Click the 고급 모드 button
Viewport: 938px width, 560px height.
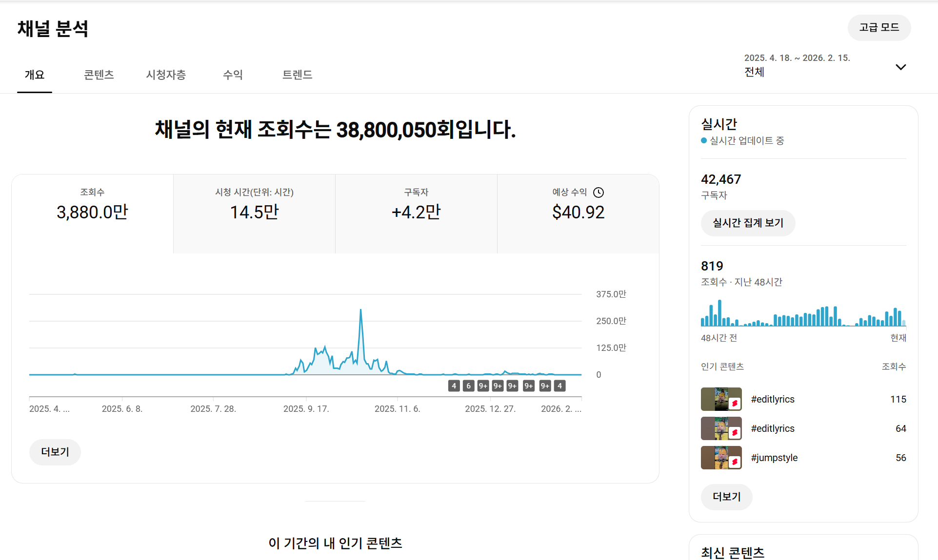(879, 28)
